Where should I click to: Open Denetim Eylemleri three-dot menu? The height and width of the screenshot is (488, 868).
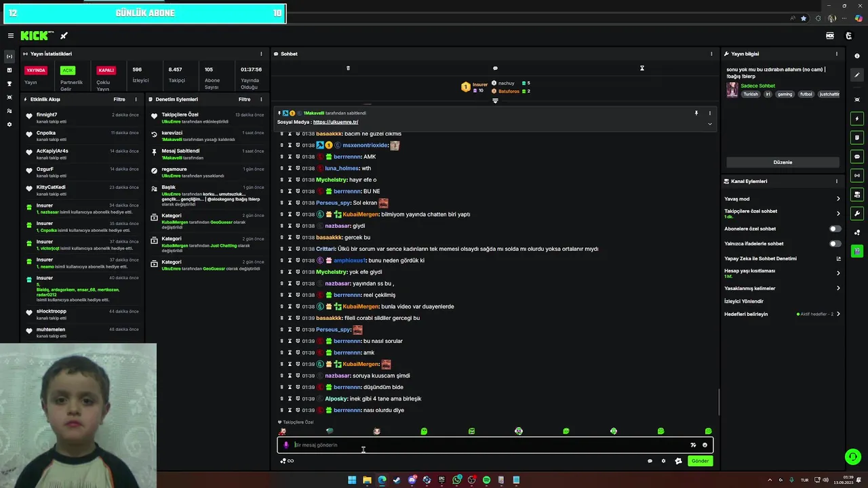(x=261, y=99)
